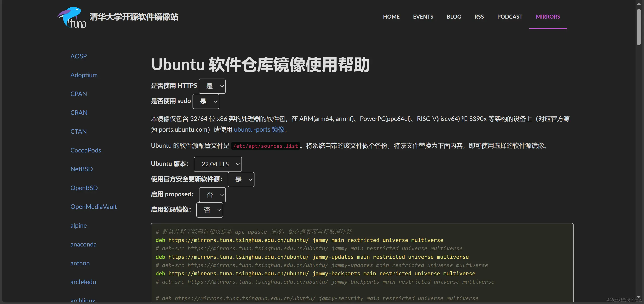The width and height of the screenshot is (644, 304).
Task: Click the scrollbar's up arrow
Action: coord(639,4)
